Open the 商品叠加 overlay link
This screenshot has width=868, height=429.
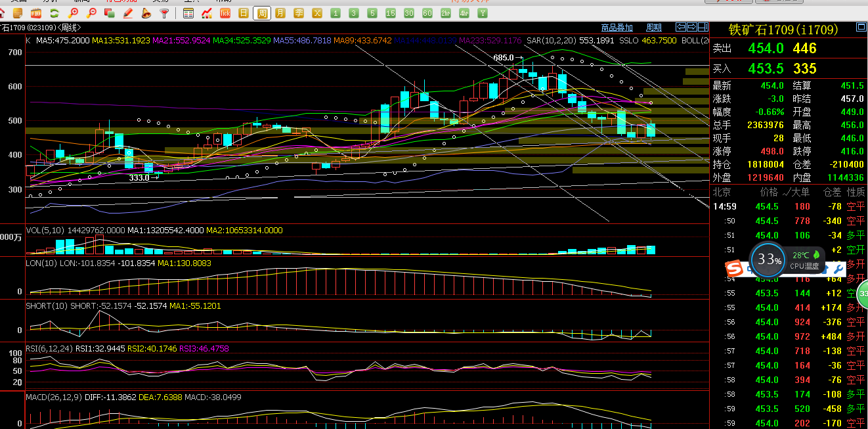click(617, 28)
